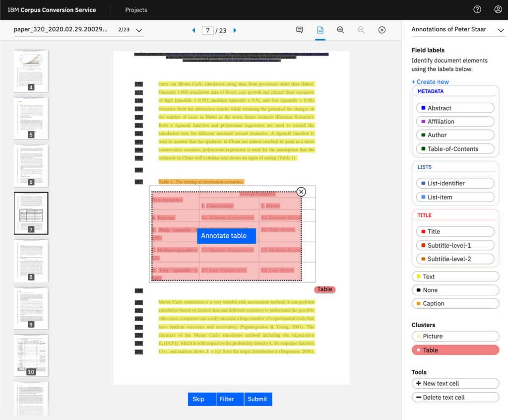Image resolution: width=508 pixels, height=420 pixels.
Task: Click the circled X icon in toolbar
Action: point(382,30)
